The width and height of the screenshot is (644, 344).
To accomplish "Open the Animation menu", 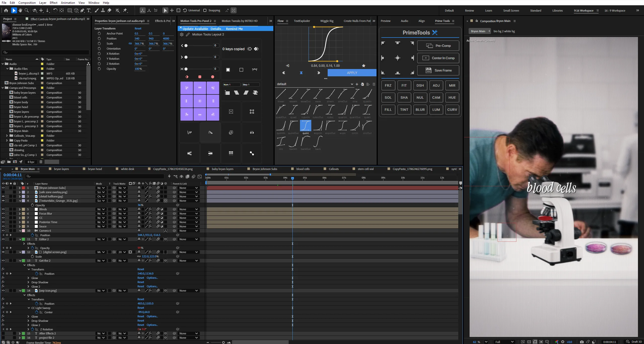I will [x=68, y=3].
